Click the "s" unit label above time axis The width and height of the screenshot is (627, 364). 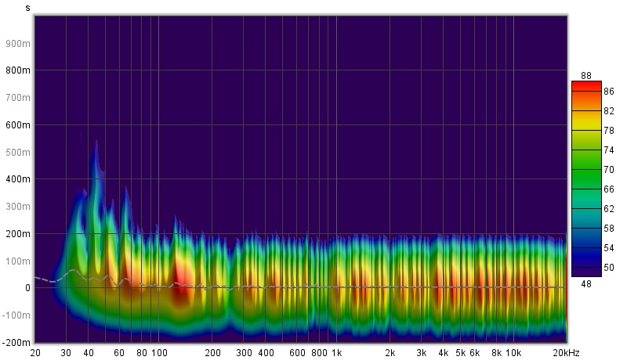click(x=28, y=8)
